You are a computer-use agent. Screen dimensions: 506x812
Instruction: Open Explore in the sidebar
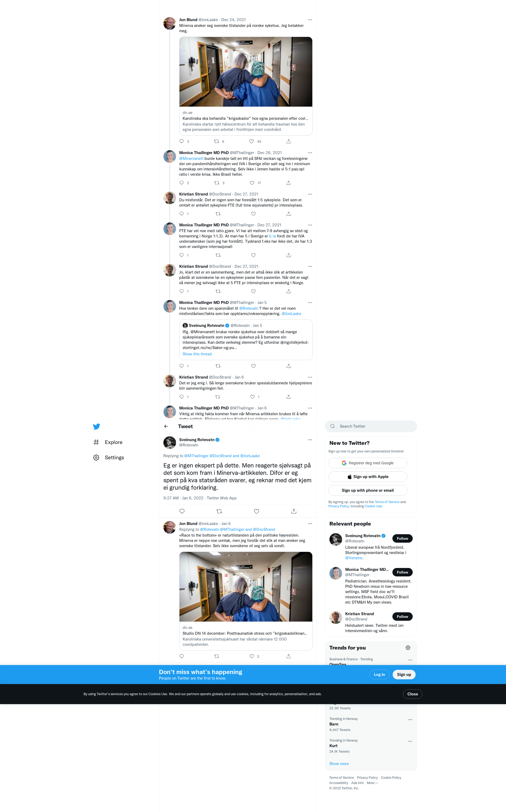pyautogui.click(x=108, y=442)
